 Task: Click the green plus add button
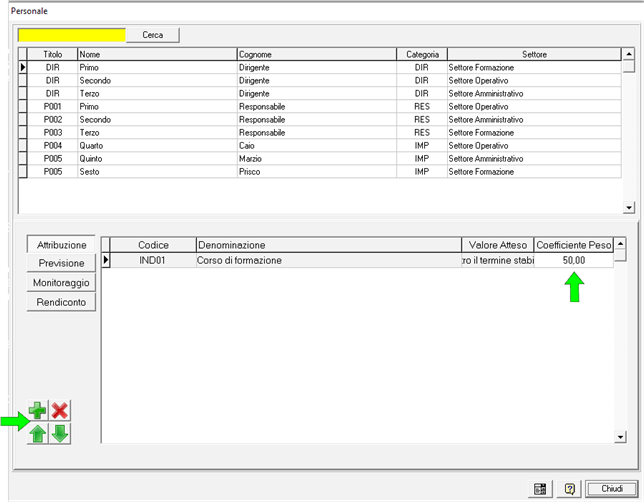click(38, 412)
